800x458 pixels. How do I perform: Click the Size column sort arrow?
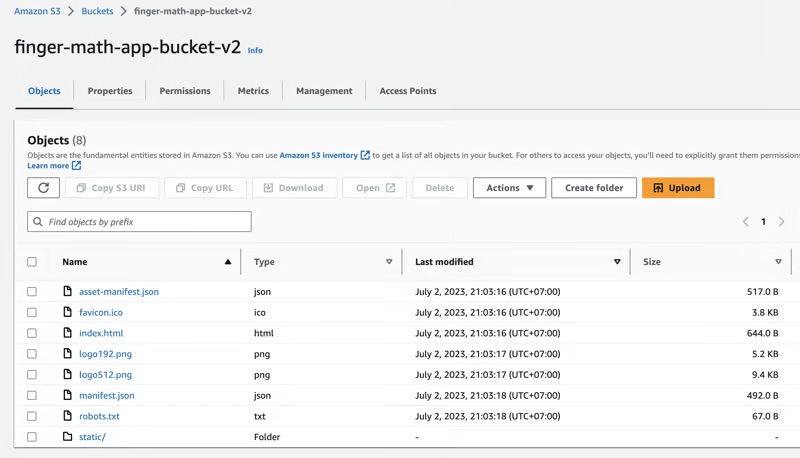778,262
